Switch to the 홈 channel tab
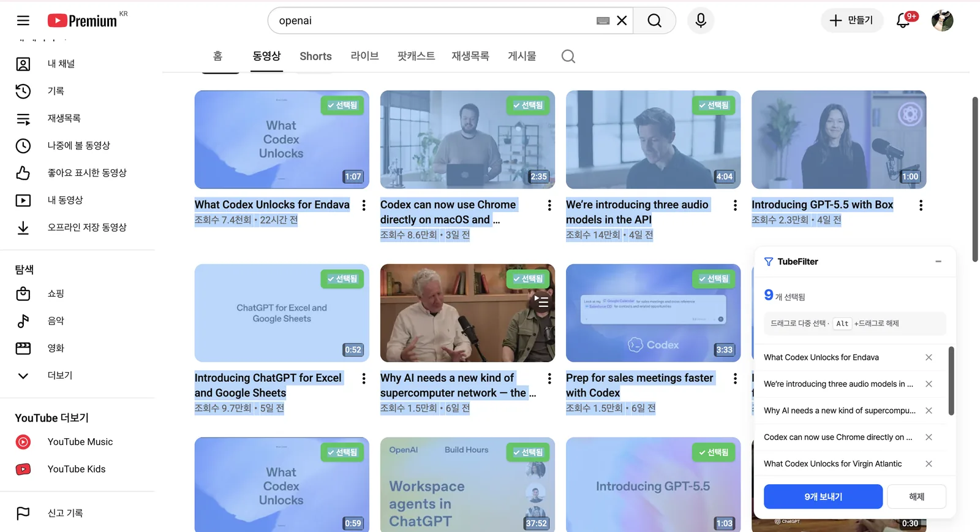This screenshot has width=980, height=532. (x=217, y=56)
